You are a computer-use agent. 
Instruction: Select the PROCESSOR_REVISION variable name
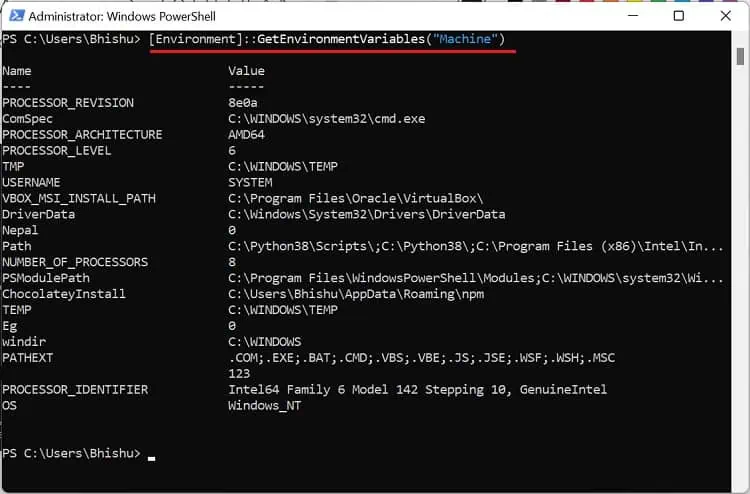click(68, 103)
